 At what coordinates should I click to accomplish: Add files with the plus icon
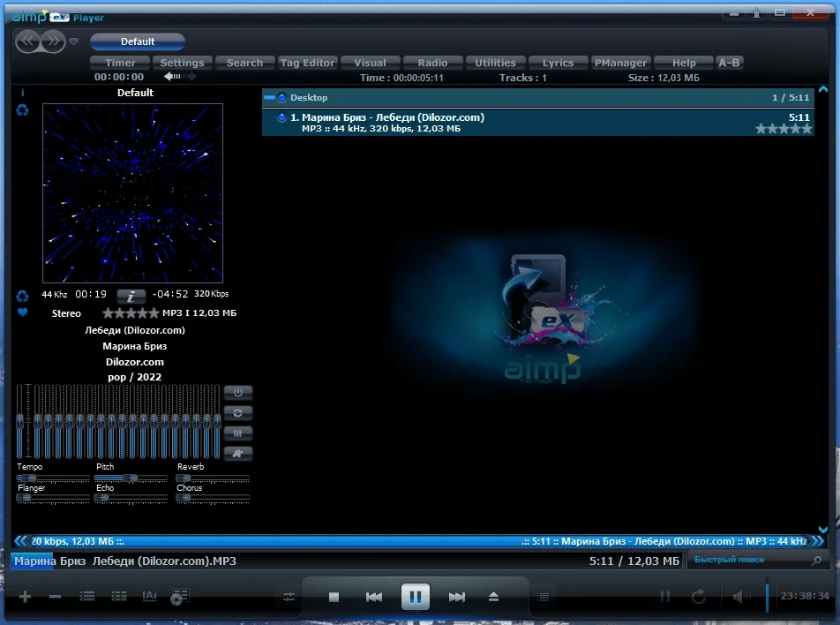pos(25,597)
